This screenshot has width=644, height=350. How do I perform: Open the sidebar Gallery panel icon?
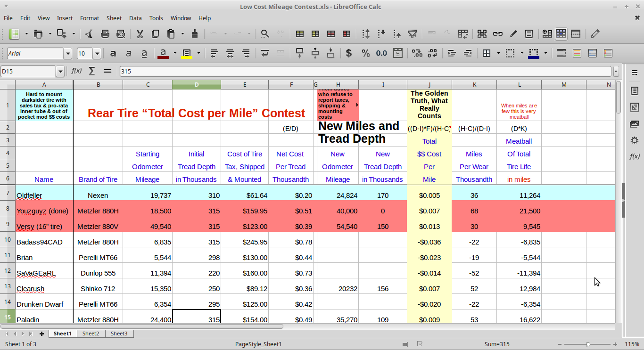point(635,124)
